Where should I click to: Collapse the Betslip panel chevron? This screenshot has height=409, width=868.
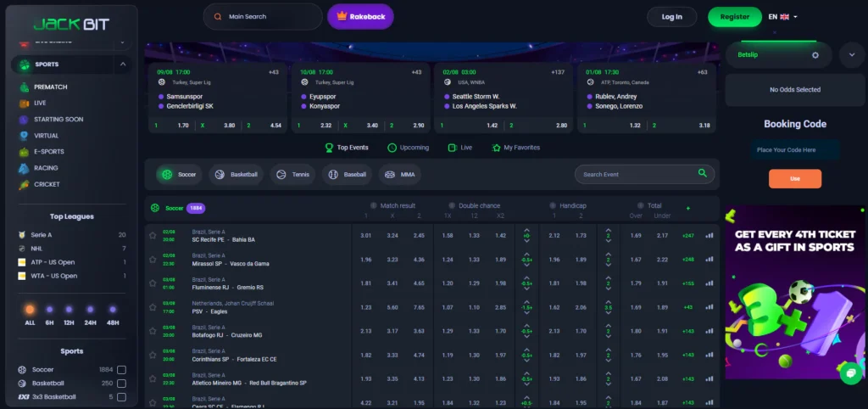point(851,55)
